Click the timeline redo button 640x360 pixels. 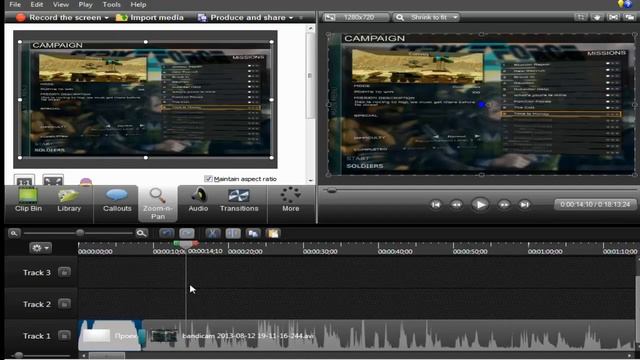click(x=187, y=233)
